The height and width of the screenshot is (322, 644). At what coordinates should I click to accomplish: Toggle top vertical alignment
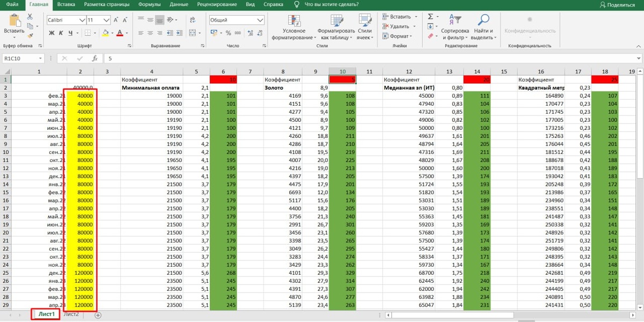pos(141,19)
